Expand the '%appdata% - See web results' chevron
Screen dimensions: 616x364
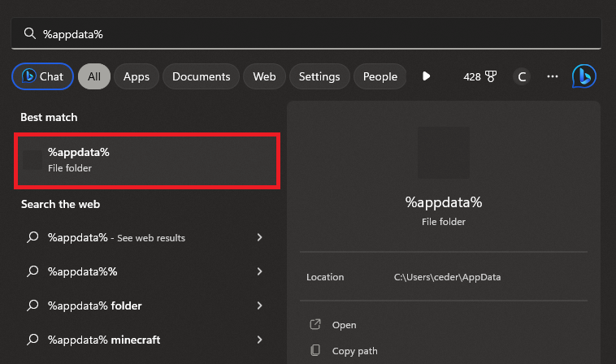259,237
